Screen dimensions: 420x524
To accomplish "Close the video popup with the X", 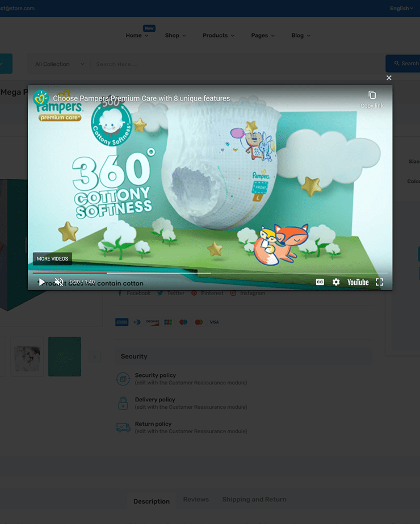I will [389, 78].
